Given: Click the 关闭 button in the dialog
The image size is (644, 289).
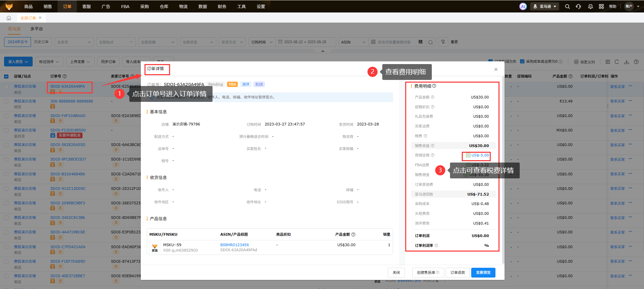Looking at the screenshot, I should pyautogui.click(x=396, y=272).
